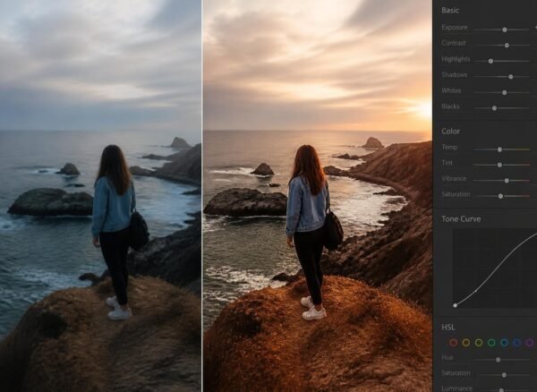
Task: Click the Tint label
Action: click(x=447, y=163)
